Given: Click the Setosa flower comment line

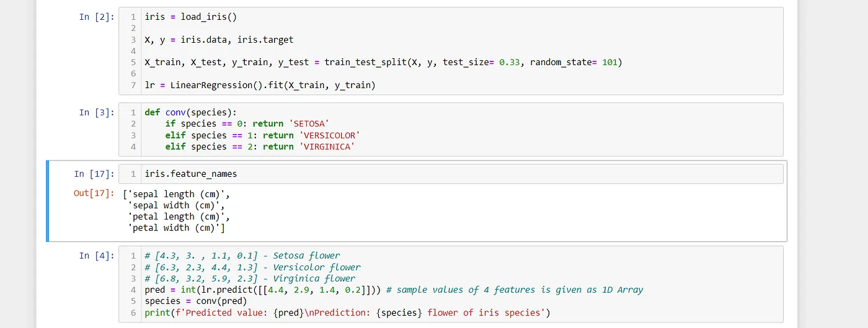Looking at the screenshot, I should [x=242, y=255].
